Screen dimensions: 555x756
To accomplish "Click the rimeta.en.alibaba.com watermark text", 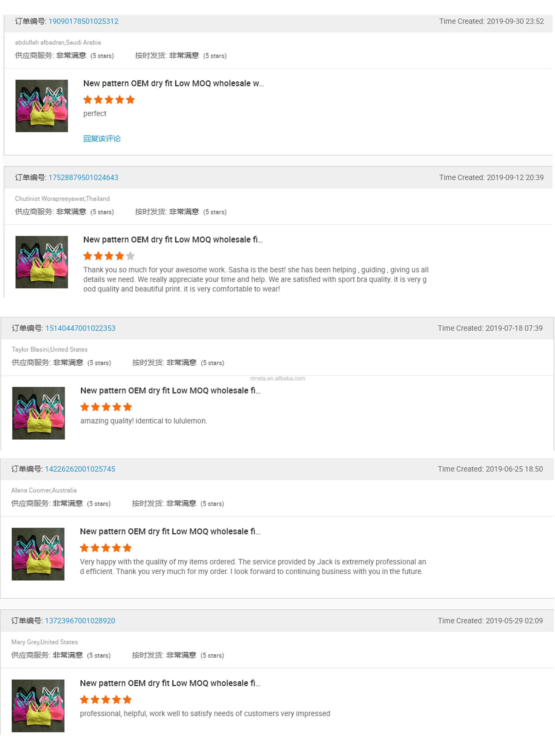I will pyautogui.click(x=277, y=378).
